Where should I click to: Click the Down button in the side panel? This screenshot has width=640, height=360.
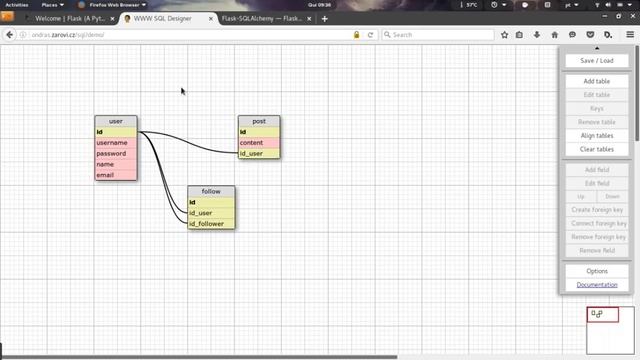point(612,196)
